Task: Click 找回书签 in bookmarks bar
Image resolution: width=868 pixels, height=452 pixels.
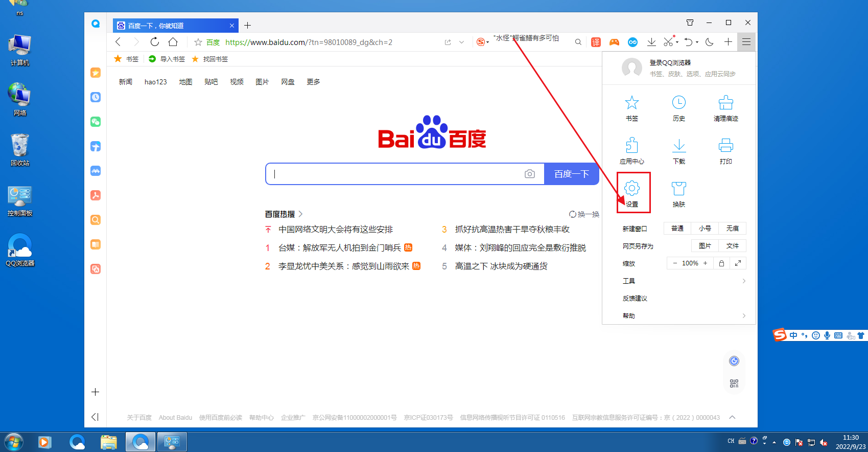Action: [210, 59]
